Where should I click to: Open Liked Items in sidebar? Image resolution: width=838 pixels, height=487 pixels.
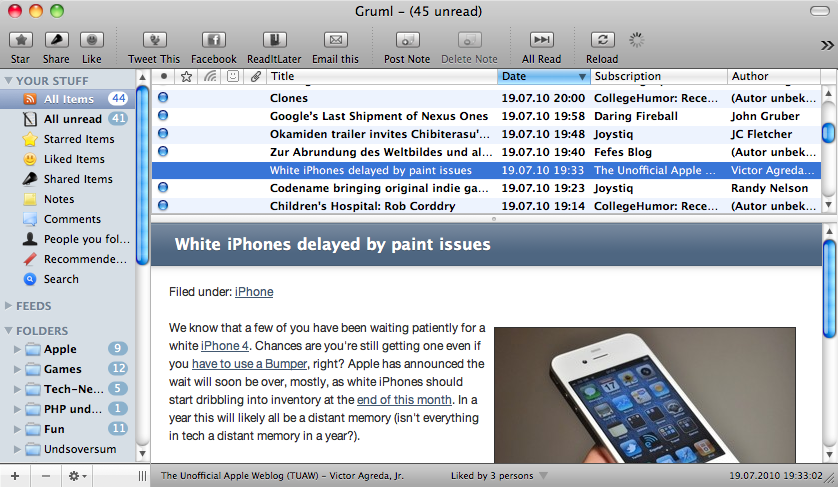click(x=67, y=159)
